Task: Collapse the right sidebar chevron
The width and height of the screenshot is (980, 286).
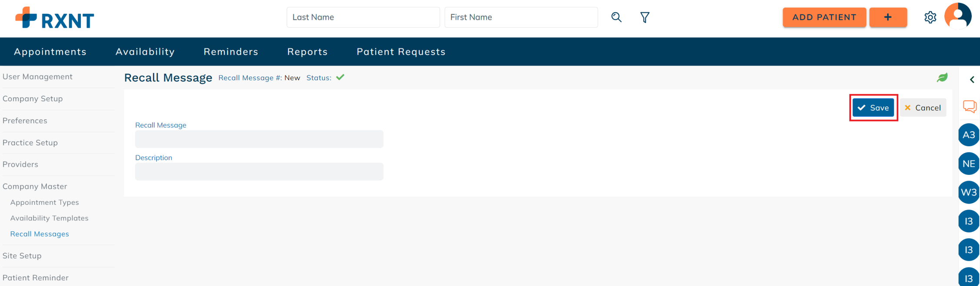Action: pyautogui.click(x=972, y=79)
